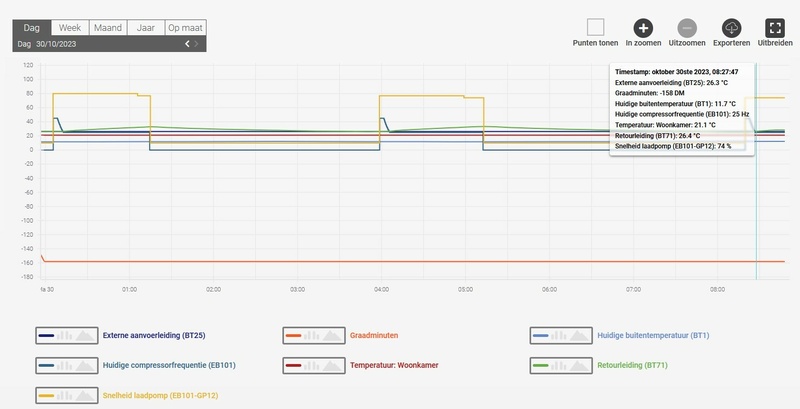Select area chart style for Externe aanvoerleiding (BT25)

(85, 336)
